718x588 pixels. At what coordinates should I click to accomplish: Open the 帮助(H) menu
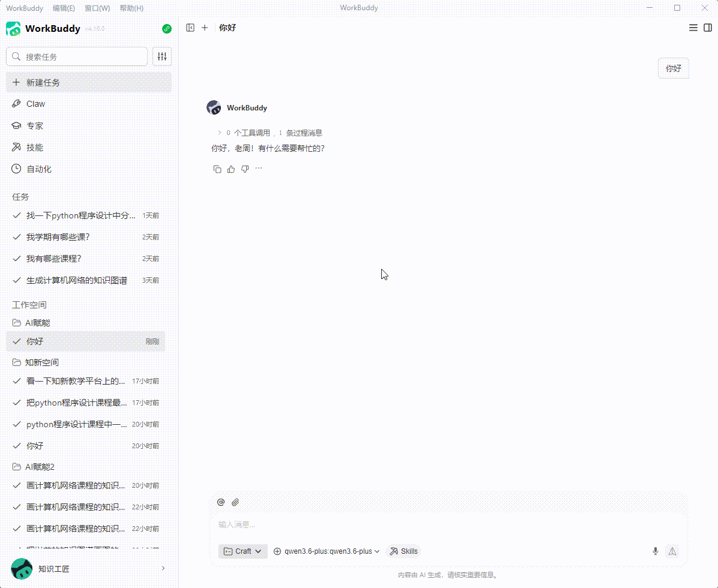(131, 8)
